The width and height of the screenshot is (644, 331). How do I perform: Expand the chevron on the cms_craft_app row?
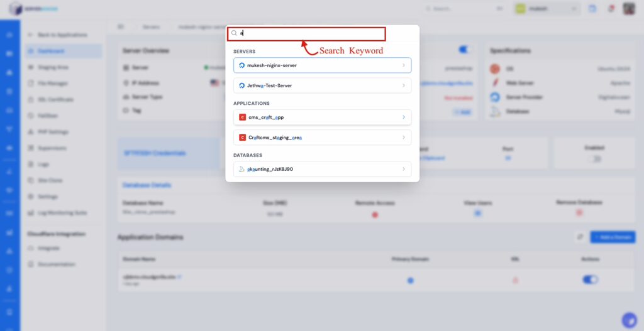point(404,117)
